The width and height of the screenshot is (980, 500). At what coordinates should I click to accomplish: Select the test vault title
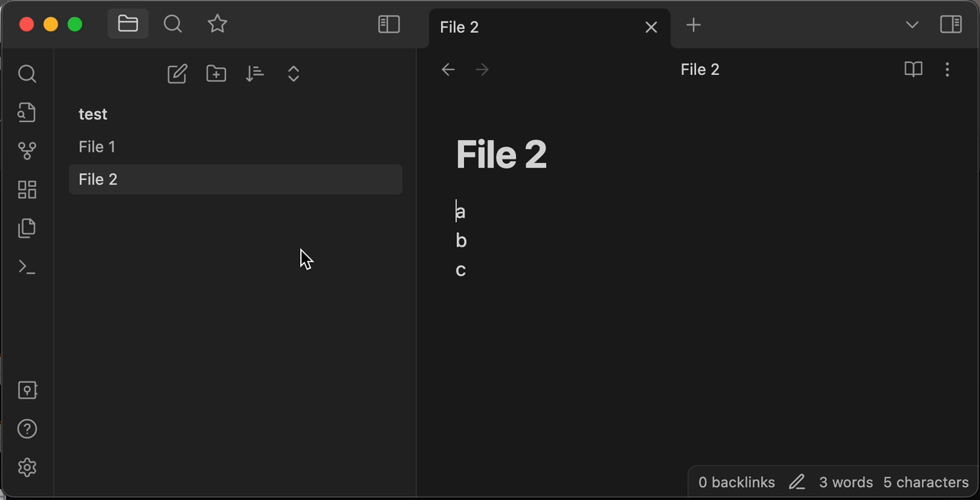tap(93, 114)
